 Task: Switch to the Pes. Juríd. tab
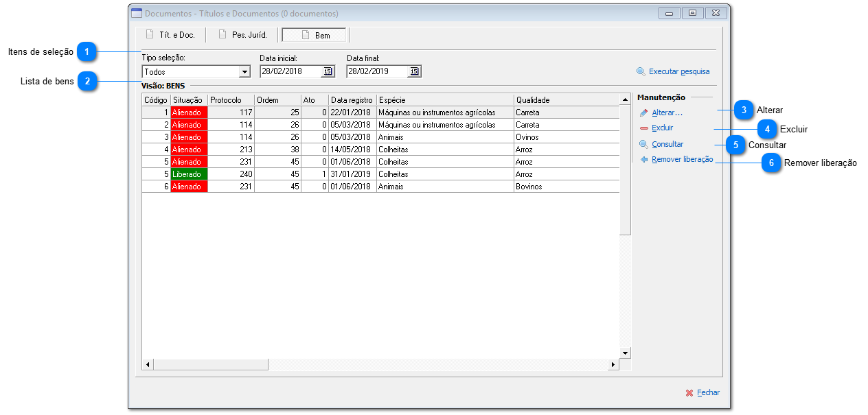(x=243, y=35)
